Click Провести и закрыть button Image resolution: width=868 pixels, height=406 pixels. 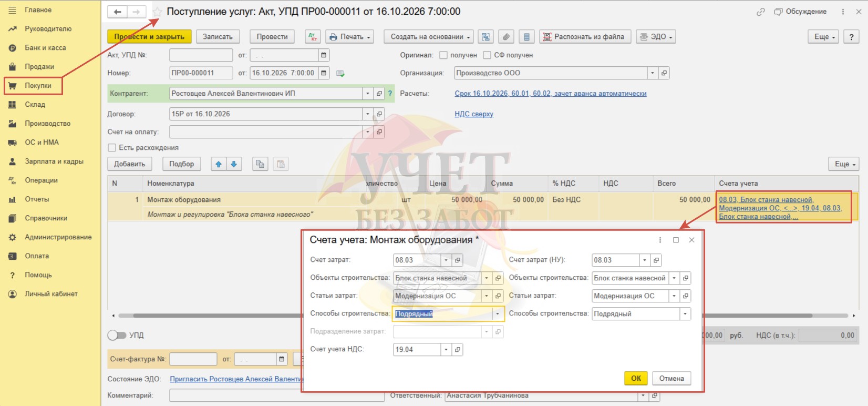point(149,37)
